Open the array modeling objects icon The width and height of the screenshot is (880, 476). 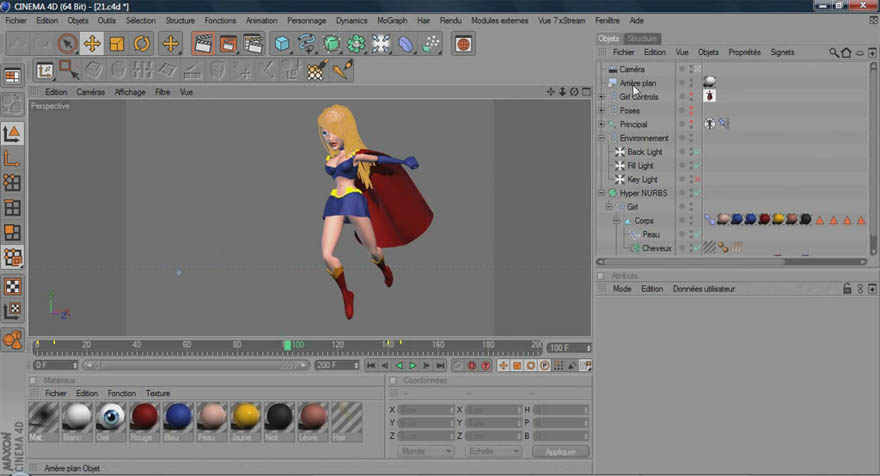[x=356, y=44]
